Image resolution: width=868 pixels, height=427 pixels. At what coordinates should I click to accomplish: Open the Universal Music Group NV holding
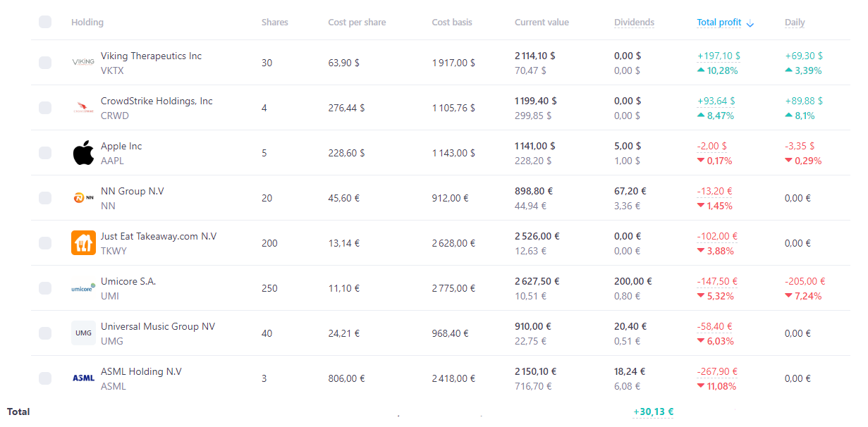158,326
